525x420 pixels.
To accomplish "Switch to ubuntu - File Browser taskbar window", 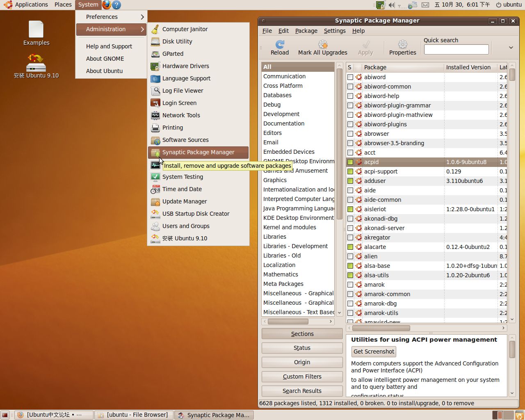I will [x=134, y=415].
